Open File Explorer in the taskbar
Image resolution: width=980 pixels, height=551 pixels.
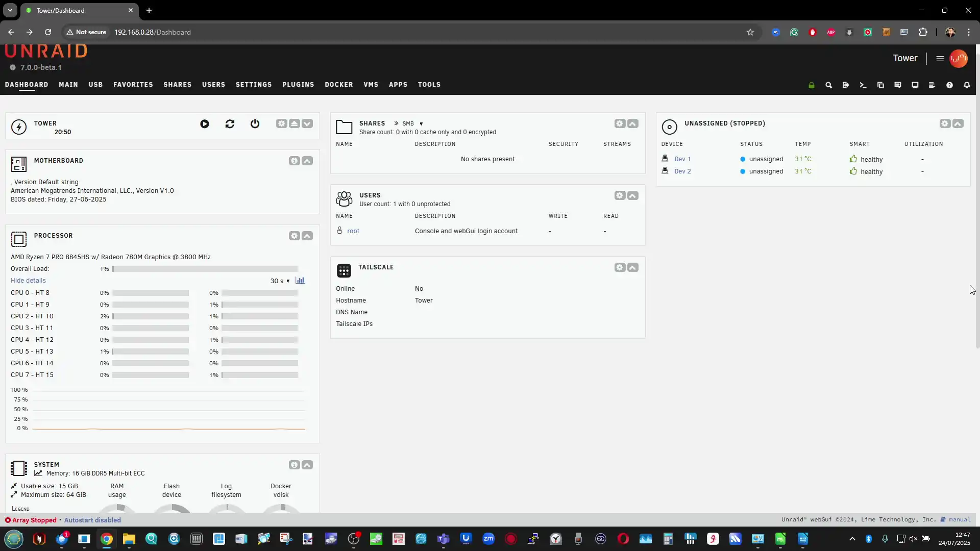pos(129,539)
